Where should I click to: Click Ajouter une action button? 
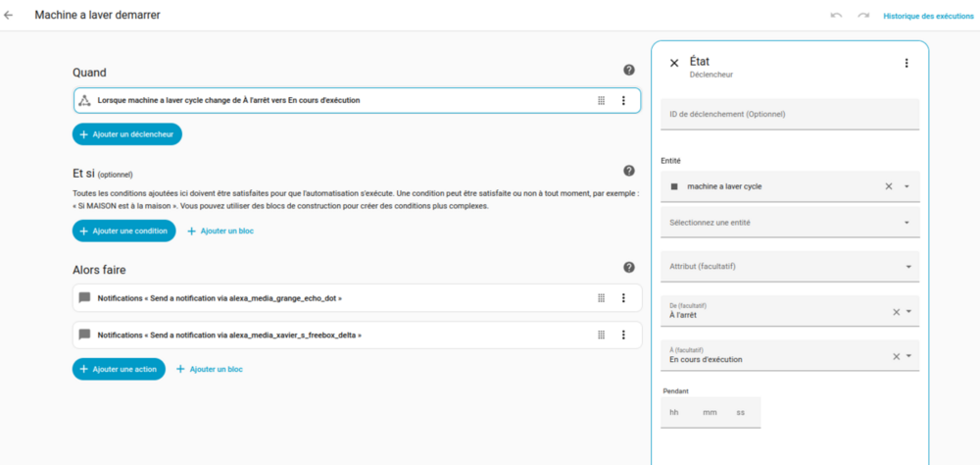point(119,369)
